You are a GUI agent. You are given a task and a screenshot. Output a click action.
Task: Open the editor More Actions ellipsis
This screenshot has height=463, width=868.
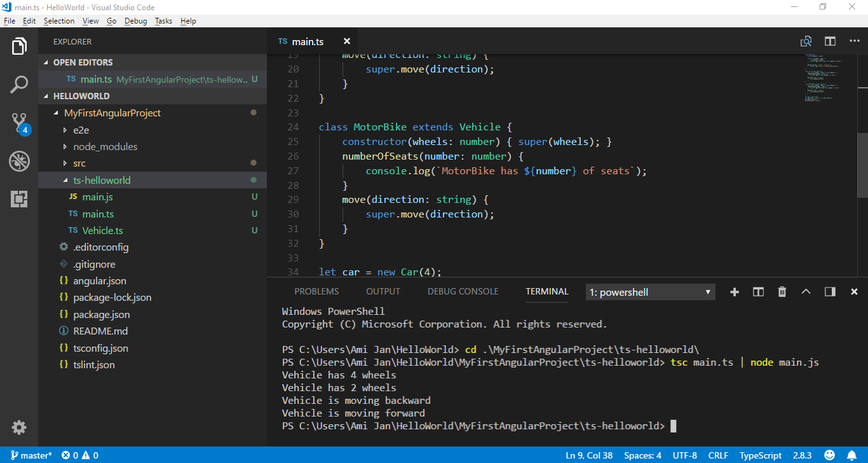854,41
